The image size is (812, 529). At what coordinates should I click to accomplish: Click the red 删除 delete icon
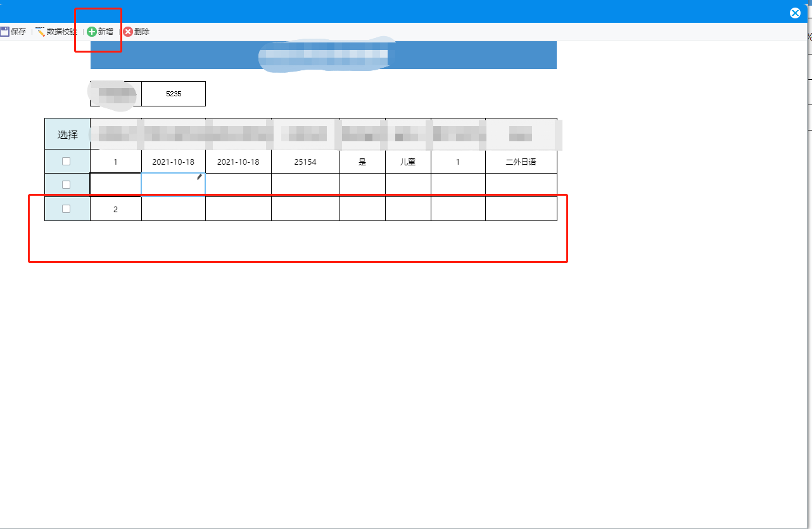point(128,31)
